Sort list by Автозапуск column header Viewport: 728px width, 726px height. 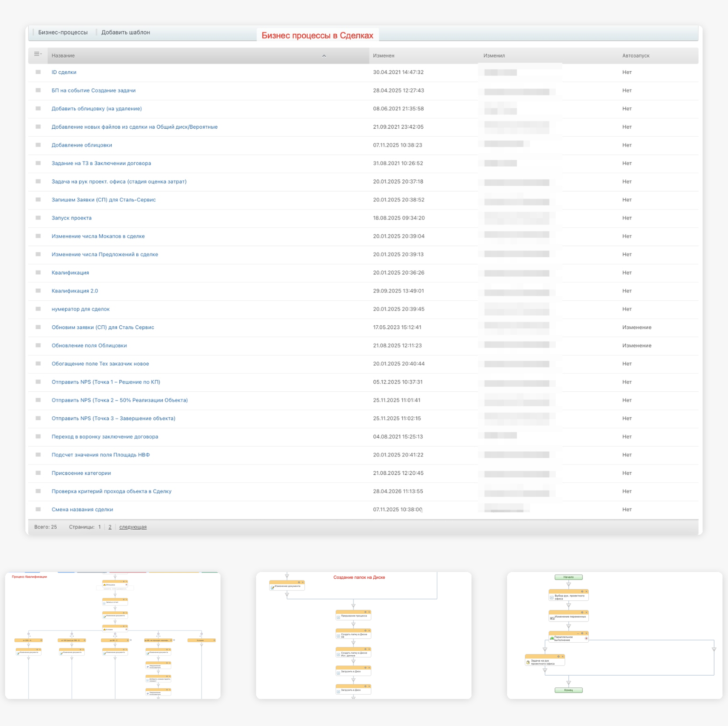636,56
